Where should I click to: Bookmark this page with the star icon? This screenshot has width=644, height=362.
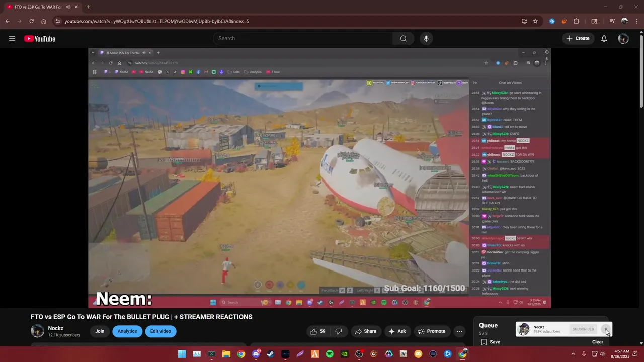coord(535,21)
